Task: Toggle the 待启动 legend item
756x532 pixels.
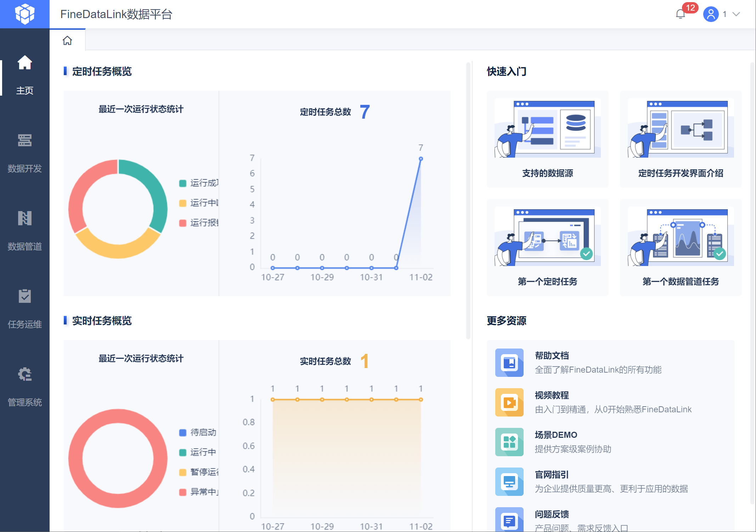Action: [x=203, y=432]
